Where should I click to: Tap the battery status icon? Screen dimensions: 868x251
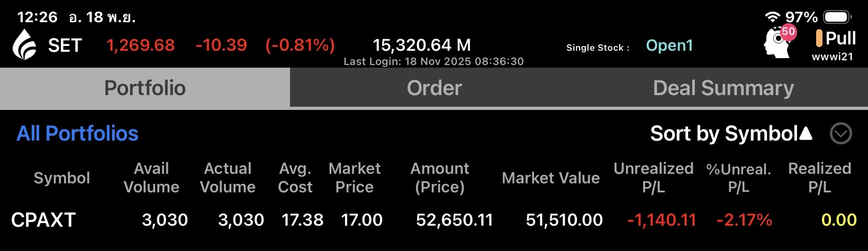[837, 17]
